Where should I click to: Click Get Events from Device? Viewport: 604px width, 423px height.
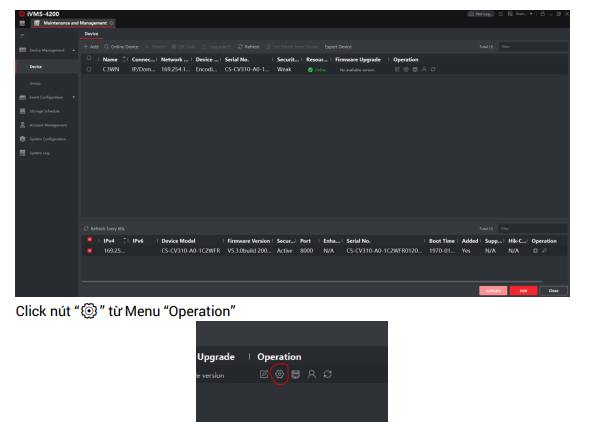point(292,47)
